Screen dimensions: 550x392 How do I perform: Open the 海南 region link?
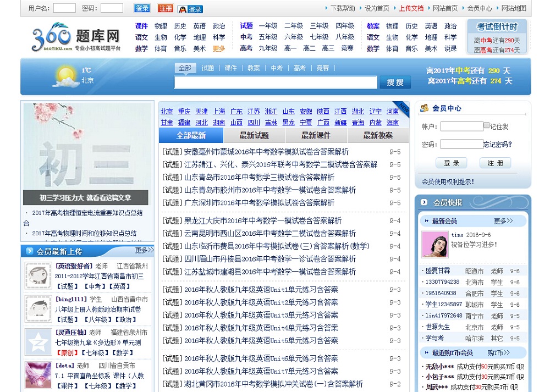[393, 123]
